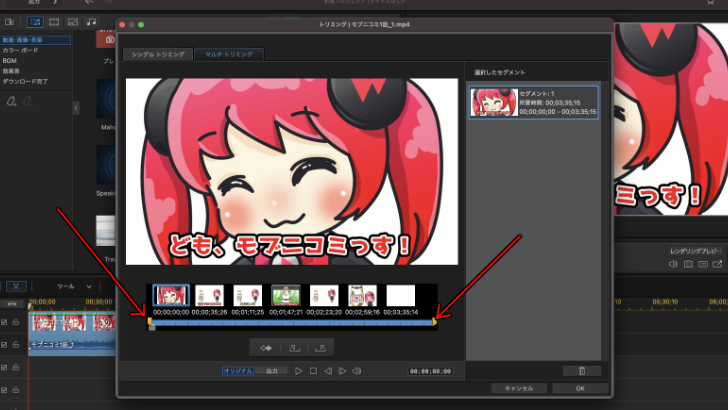Lock the third timeline track
The width and height of the screenshot is (728, 410).
tap(16, 367)
